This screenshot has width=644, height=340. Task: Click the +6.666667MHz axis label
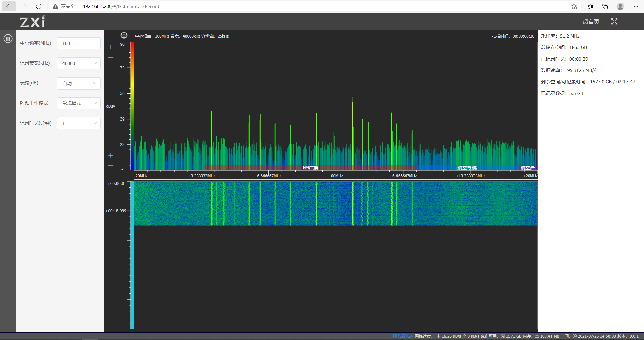pos(403,176)
